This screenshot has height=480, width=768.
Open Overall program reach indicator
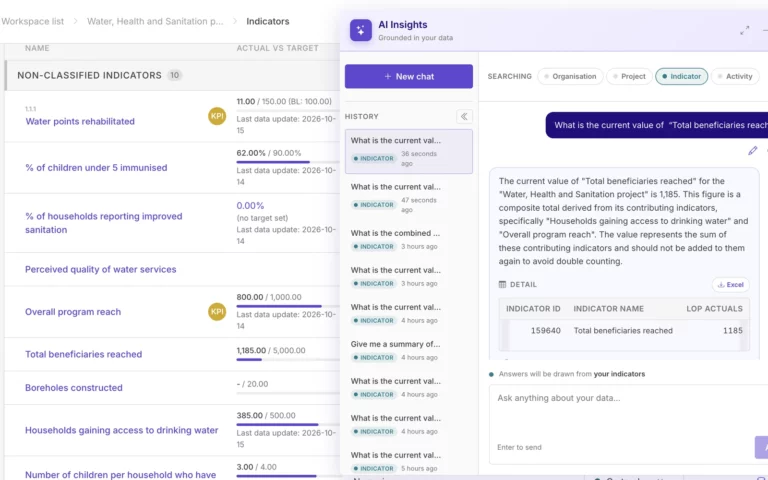click(x=72, y=312)
